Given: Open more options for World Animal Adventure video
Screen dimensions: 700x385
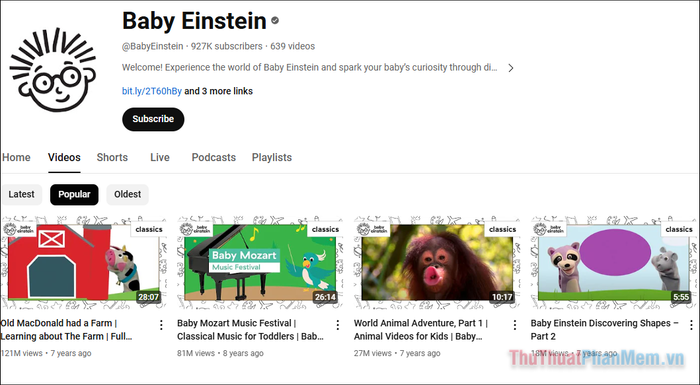Looking at the screenshot, I should click(515, 325).
